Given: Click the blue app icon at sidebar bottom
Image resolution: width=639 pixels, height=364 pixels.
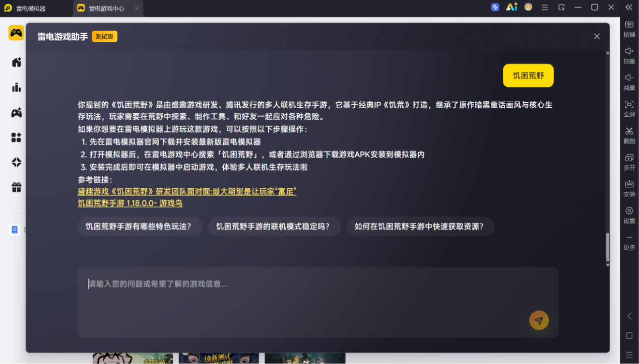Looking at the screenshot, I should tap(15, 230).
